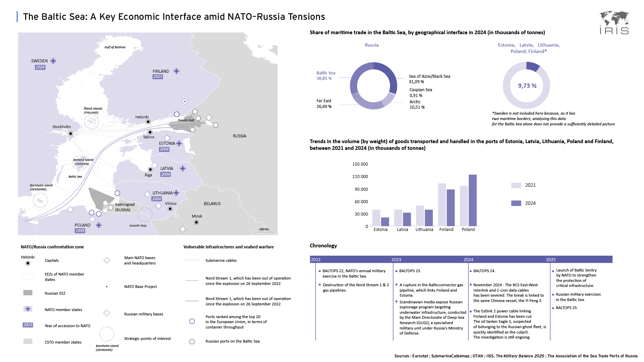Select the Helsinki capital marker on the map
Screen dimensions: 644x362
tap(148, 122)
